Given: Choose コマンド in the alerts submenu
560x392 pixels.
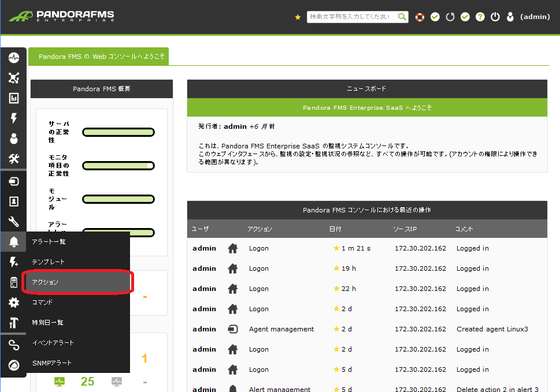Looking at the screenshot, I should pyautogui.click(x=78, y=302).
